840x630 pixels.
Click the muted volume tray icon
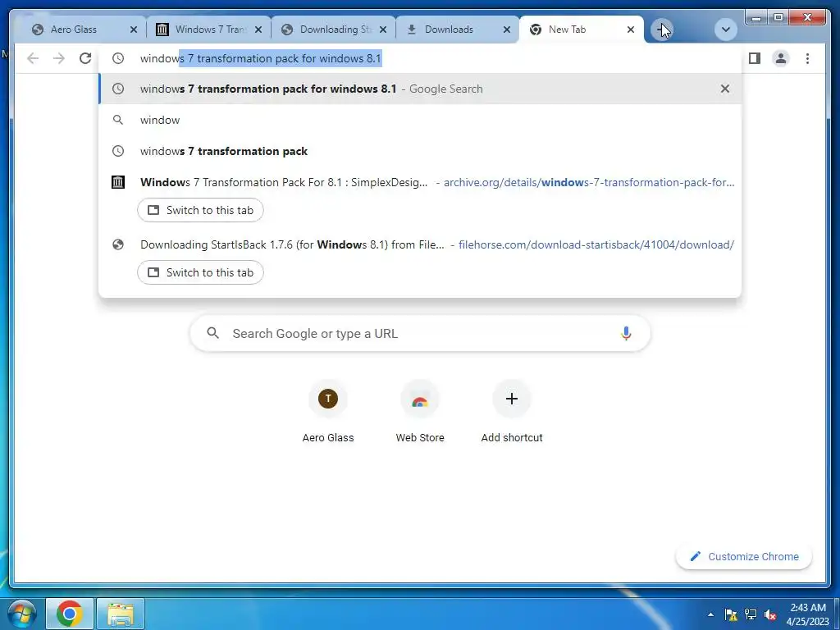click(770, 614)
